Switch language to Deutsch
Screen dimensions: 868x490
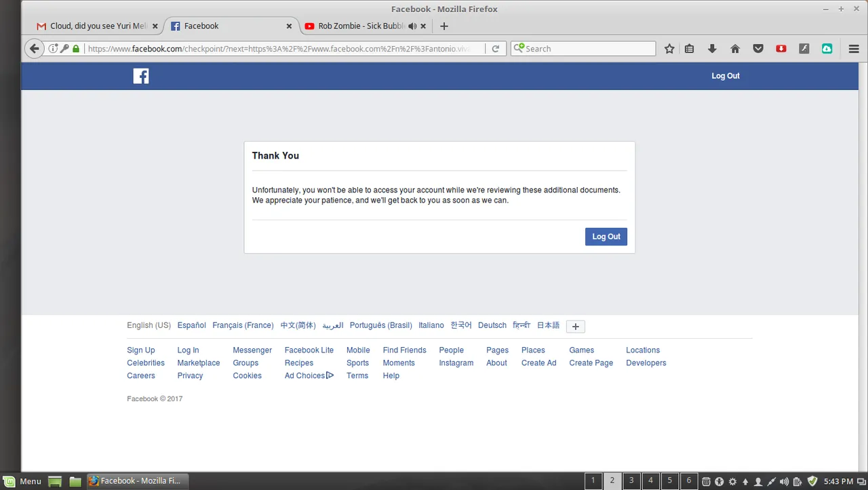492,325
